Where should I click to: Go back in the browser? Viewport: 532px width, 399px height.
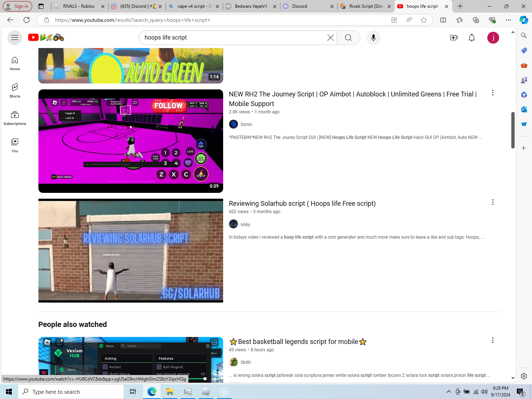pyautogui.click(x=10, y=20)
